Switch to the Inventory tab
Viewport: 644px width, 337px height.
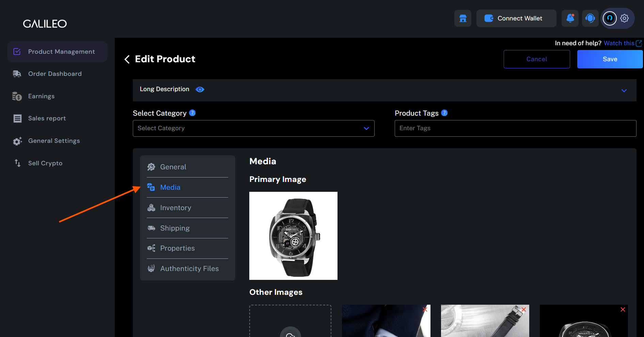[x=187, y=208]
